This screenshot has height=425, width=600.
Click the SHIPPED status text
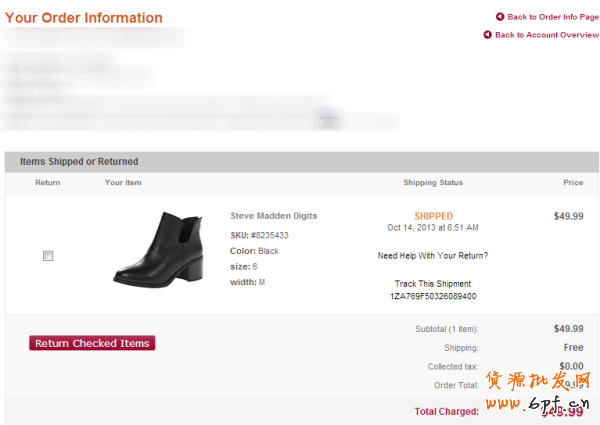[433, 216]
